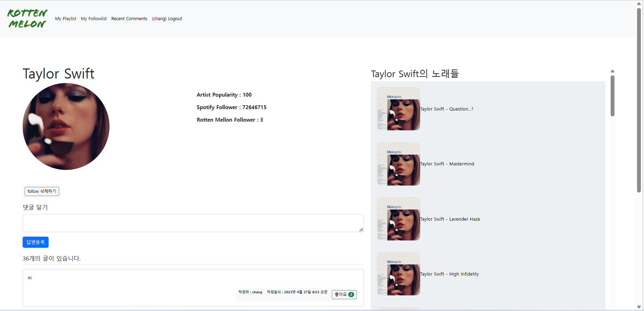Click the Taylor Swift artist heading

[x=58, y=74]
